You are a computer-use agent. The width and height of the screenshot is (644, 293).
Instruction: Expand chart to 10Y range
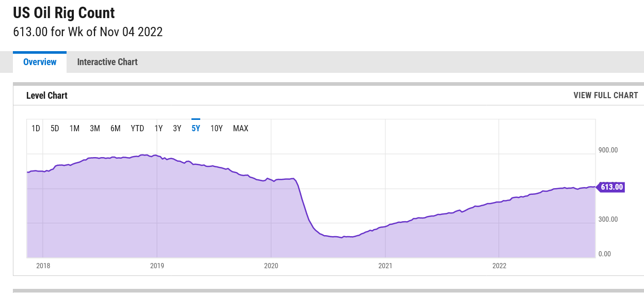pos(216,128)
